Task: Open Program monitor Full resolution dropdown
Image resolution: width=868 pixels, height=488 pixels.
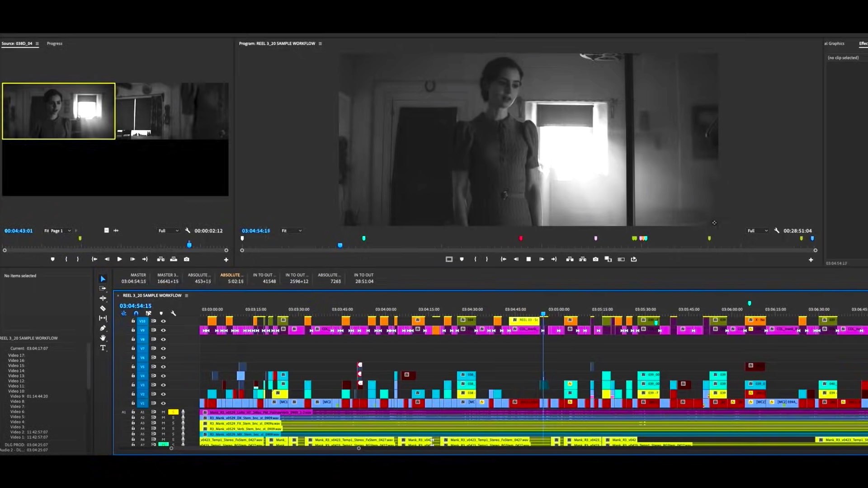Action: (x=757, y=231)
